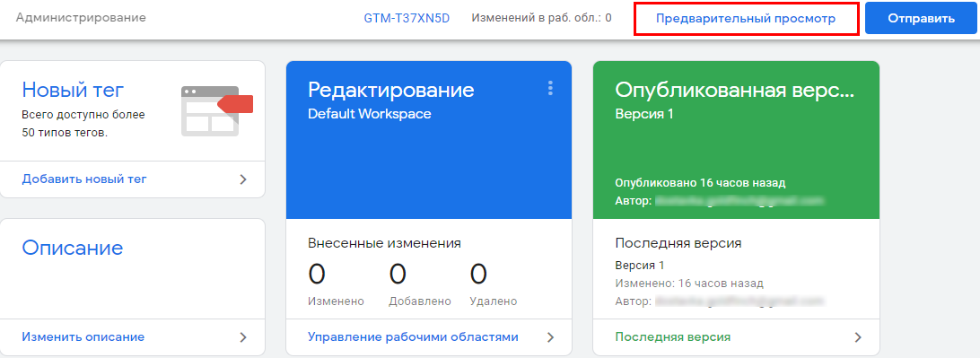
Task: Click the GTM-T37XN5D container ID
Action: point(407,18)
